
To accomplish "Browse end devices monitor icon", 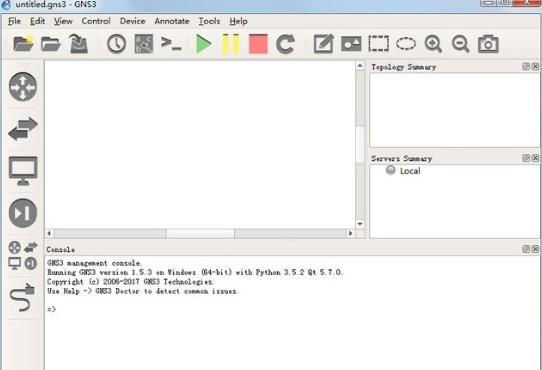I will pos(23,171).
